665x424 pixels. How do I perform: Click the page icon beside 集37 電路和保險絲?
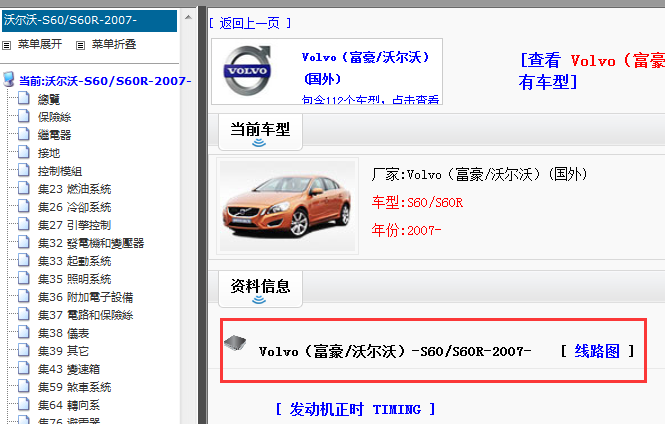coord(24,314)
